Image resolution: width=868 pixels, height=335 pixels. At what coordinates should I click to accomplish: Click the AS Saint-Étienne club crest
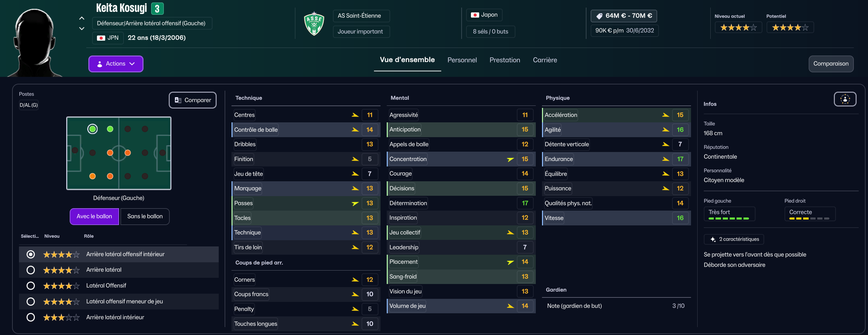pos(314,24)
